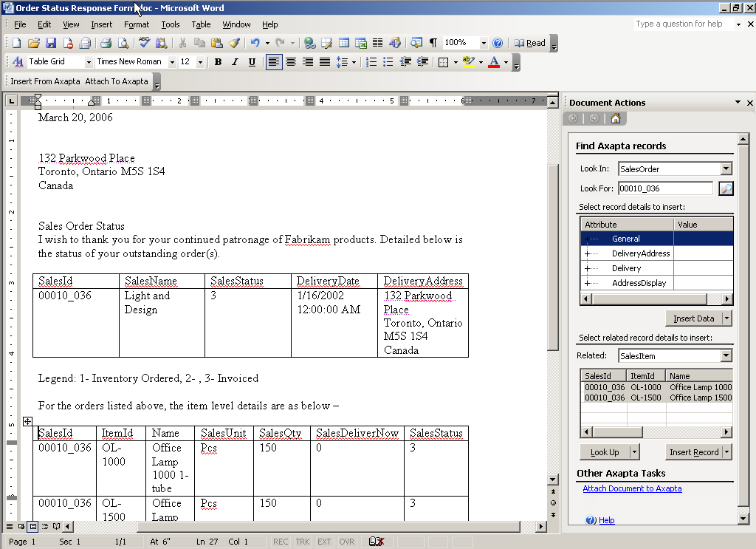Align text to the right
The width and height of the screenshot is (756, 549).
click(x=308, y=62)
